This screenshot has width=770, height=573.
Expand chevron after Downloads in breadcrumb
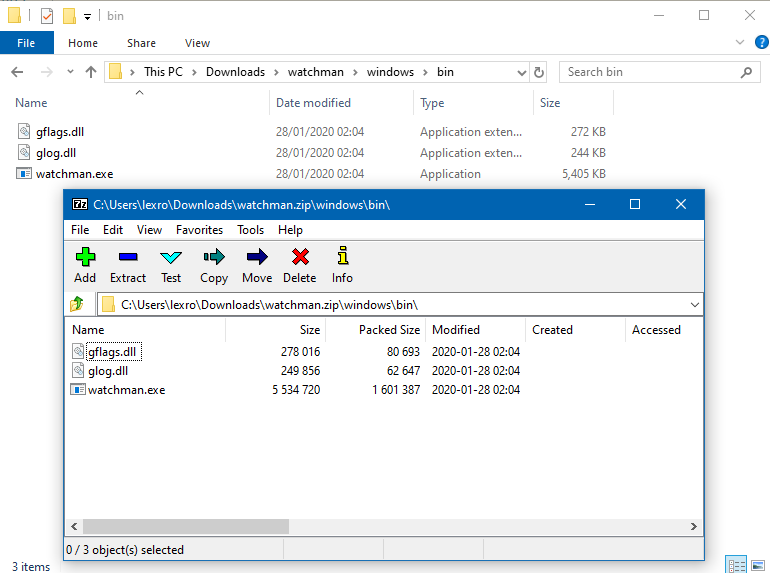pos(276,72)
